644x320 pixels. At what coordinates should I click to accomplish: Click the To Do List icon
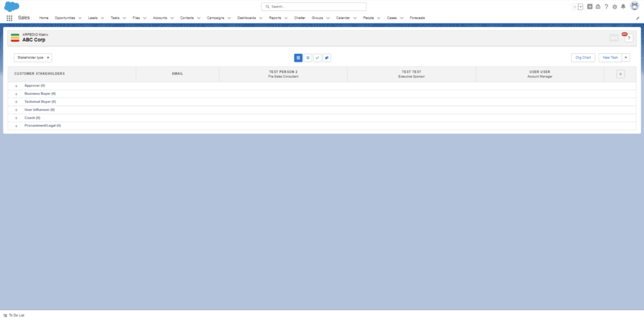[x=5, y=315]
